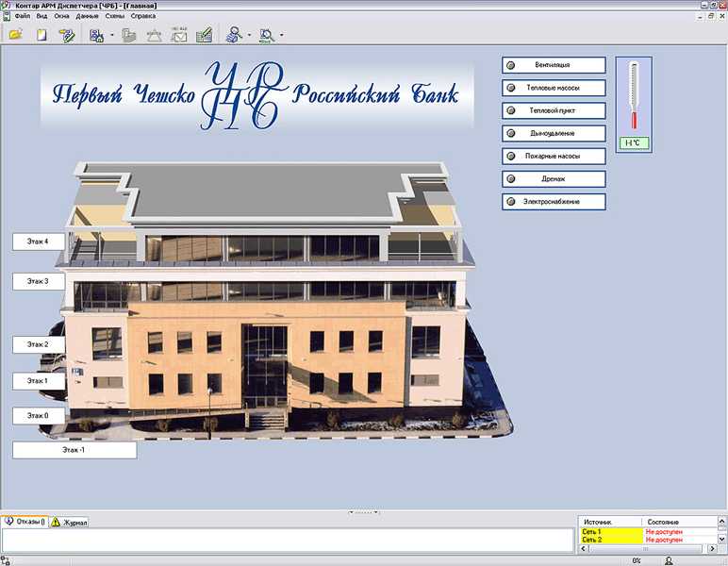
Task: Open the Пожарные насосы system button
Action: pos(554,156)
